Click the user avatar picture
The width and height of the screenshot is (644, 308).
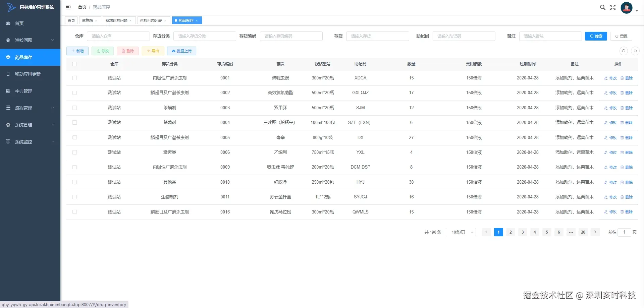pyautogui.click(x=627, y=8)
